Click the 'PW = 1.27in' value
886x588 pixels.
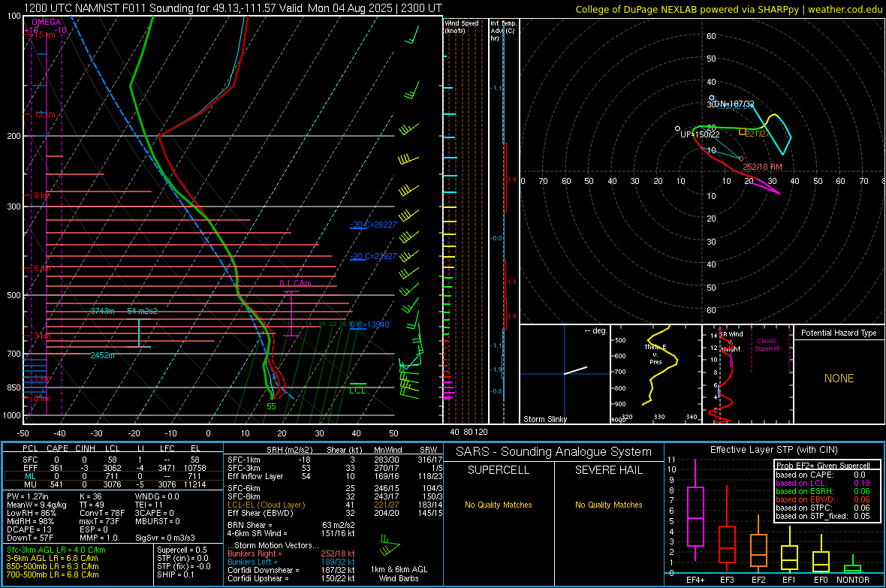point(29,496)
